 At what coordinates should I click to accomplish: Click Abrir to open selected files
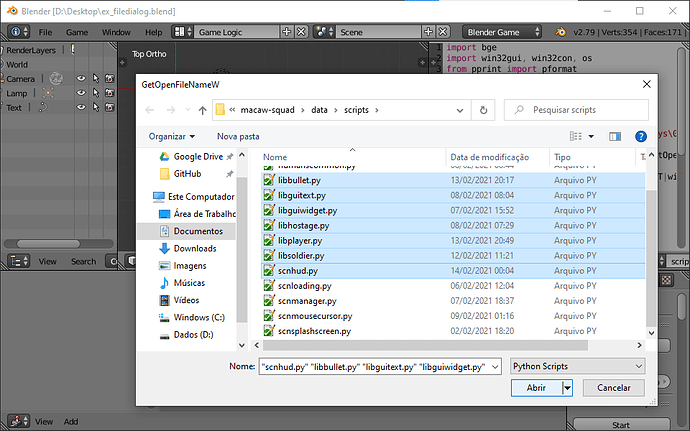(x=536, y=388)
